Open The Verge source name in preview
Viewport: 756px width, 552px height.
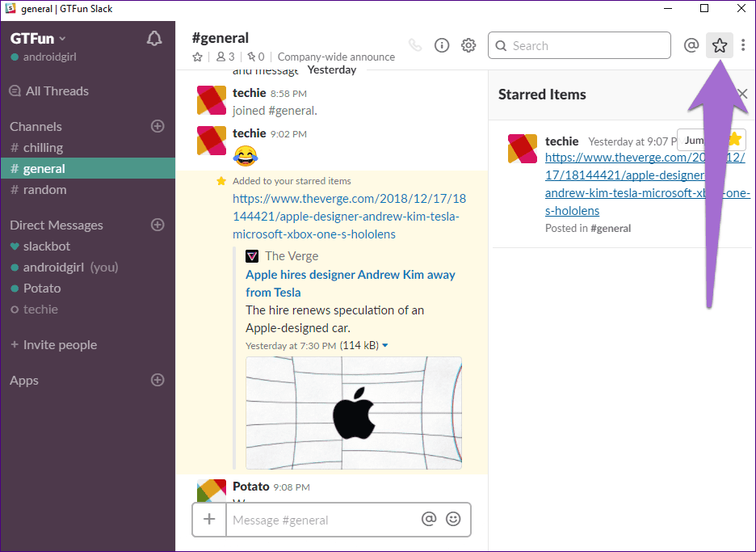coord(292,255)
